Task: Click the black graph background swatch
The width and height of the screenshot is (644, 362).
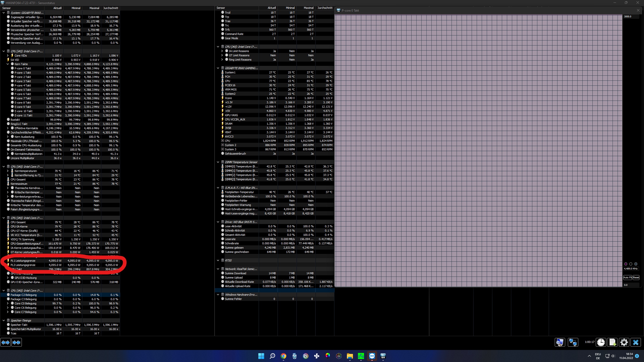Action: (631, 264)
